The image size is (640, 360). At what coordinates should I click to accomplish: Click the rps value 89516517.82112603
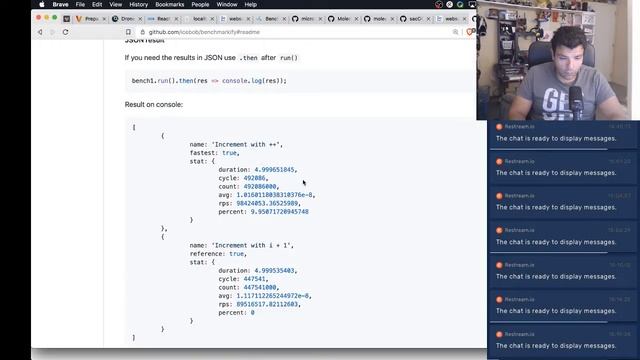pyautogui.click(x=267, y=304)
